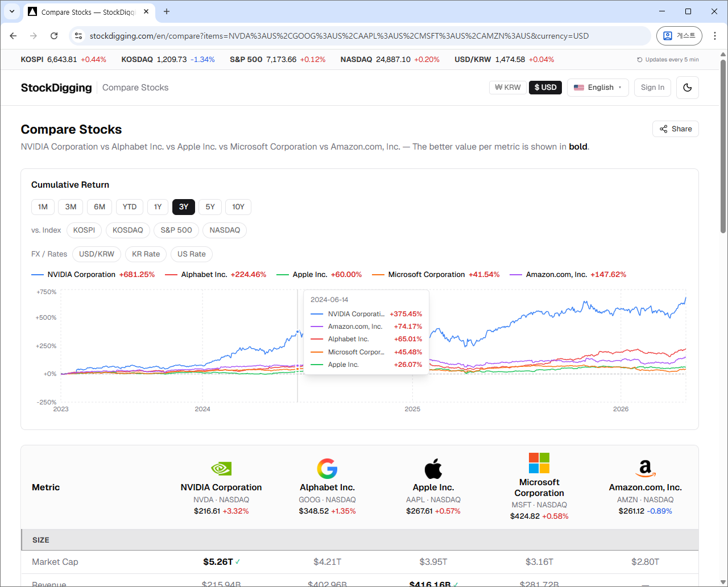Click the browser forward arrow
This screenshot has height=587, width=728.
[34, 36]
